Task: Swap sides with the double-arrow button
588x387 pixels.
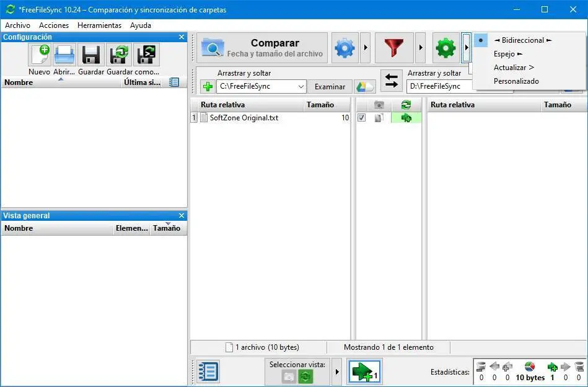Action: click(392, 81)
